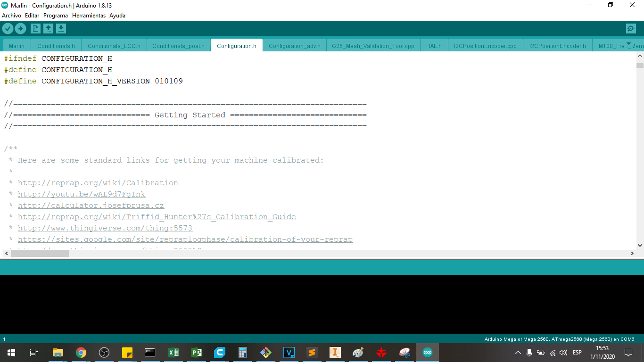
Task: Switch to Excel on the taskbar
Action: click(x=173, y=353)
